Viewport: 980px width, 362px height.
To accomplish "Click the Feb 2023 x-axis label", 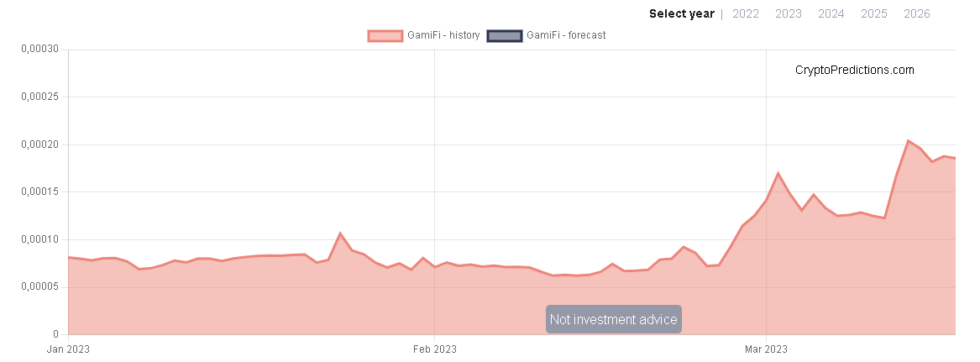I will point(434,349).
